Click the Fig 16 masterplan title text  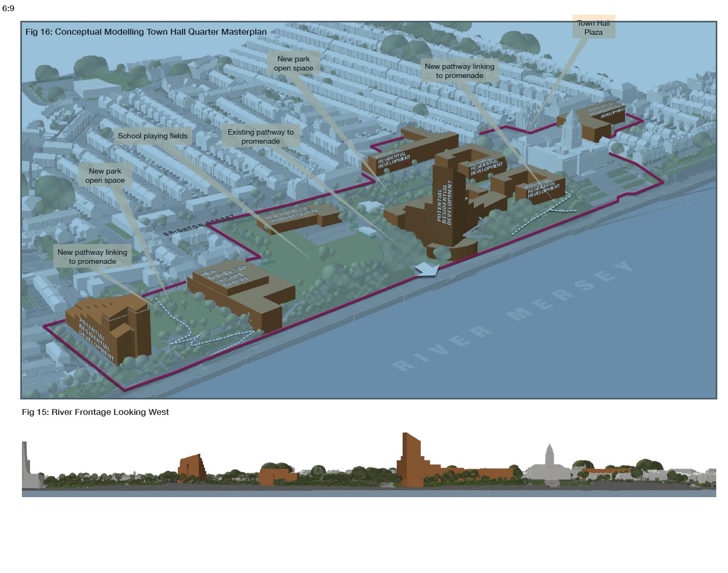pyautogui.click(x=146, y=32)
